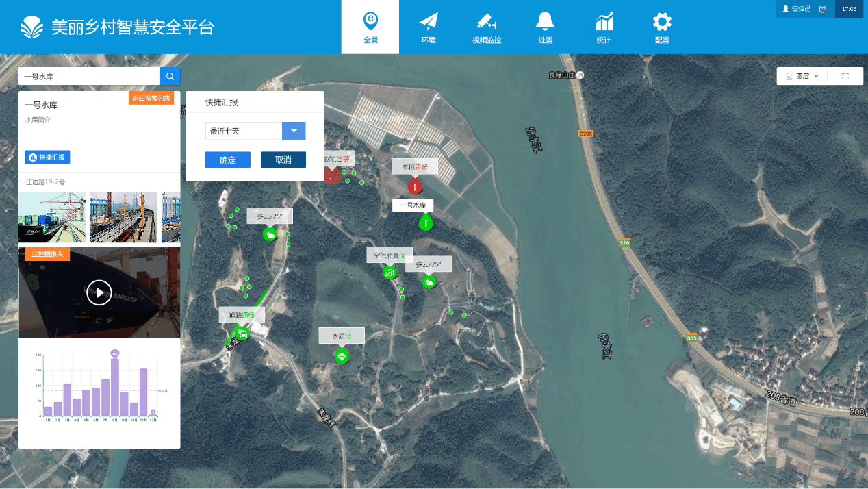Click the green water quality marker
868x489 pixels.
341,355
